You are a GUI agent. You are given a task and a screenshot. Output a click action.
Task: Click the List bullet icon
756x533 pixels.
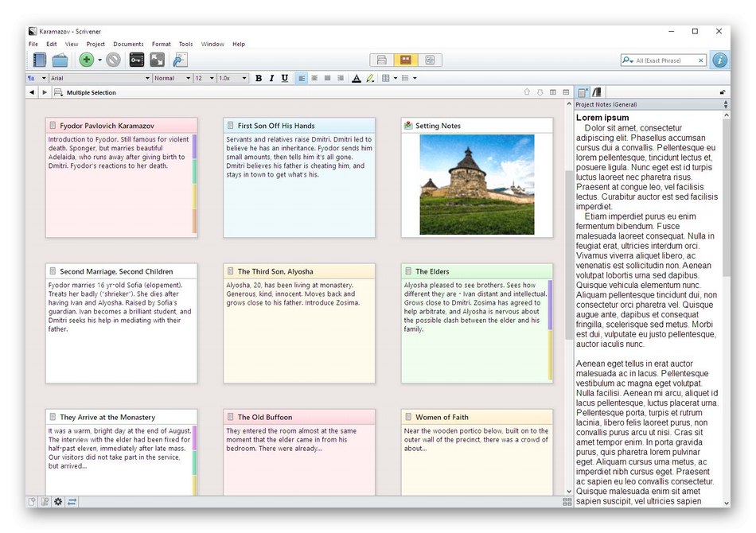click(405, 78)
